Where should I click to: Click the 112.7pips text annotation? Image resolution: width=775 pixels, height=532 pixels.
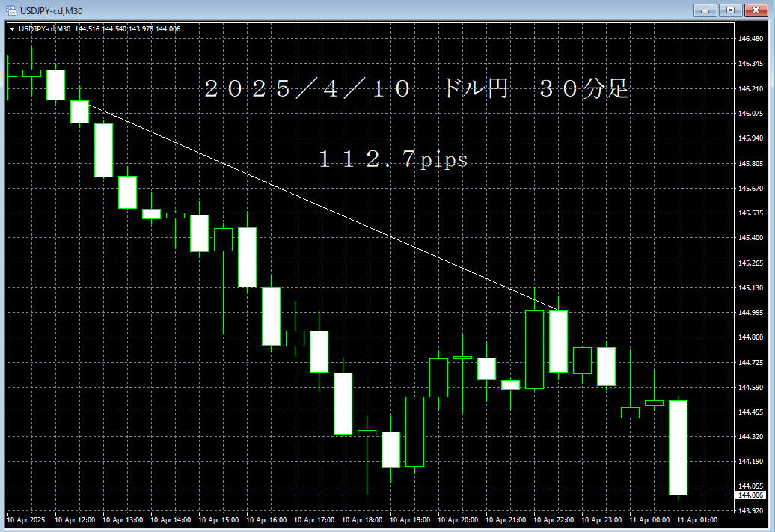click(x=393, y=160)
